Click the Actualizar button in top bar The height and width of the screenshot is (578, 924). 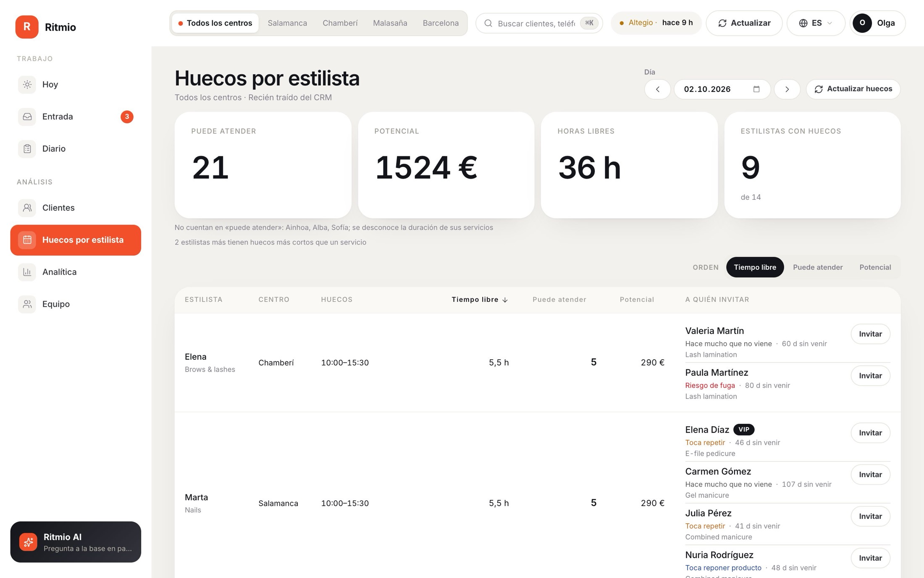click(744, 23)
